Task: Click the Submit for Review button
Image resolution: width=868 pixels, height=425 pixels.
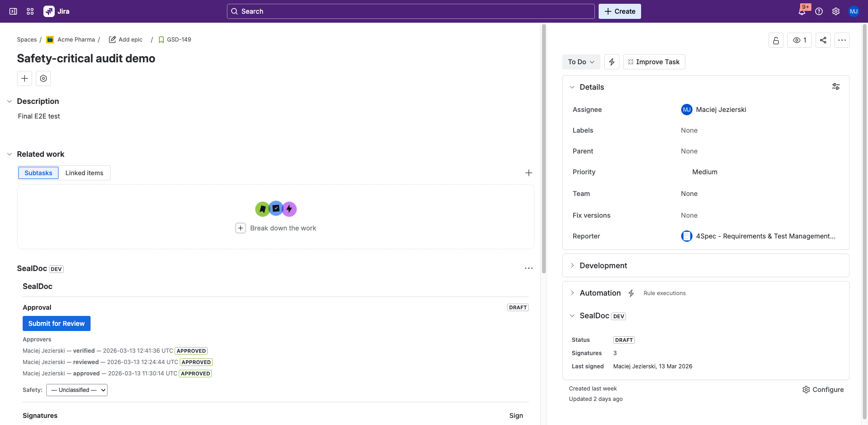Action: 56,323
